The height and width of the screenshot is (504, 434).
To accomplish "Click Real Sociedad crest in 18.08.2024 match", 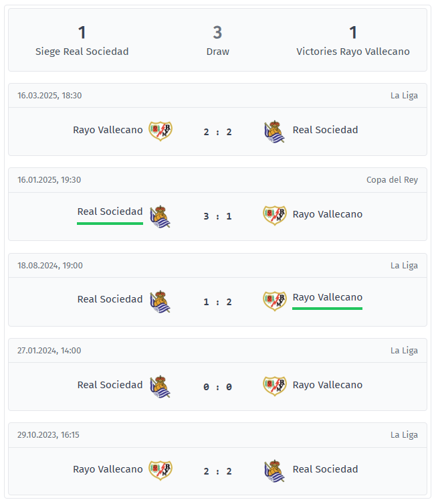I will [x=160, y=301].
